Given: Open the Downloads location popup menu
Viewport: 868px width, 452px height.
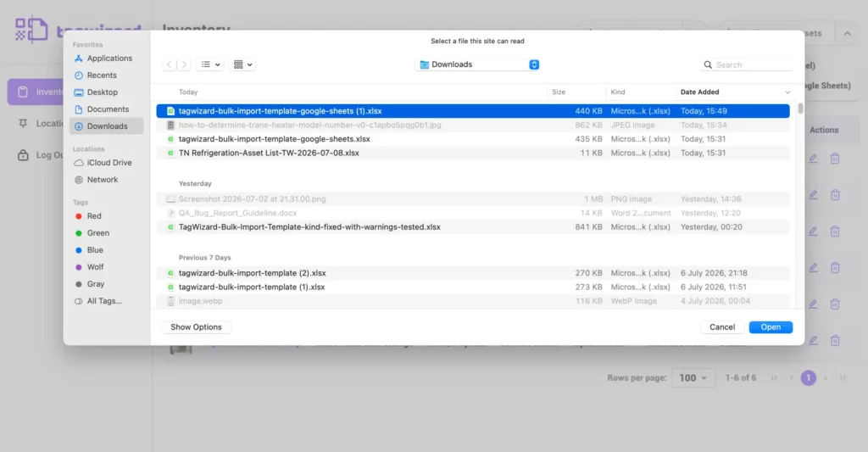Looking at the screenshot, I should 478,64.
